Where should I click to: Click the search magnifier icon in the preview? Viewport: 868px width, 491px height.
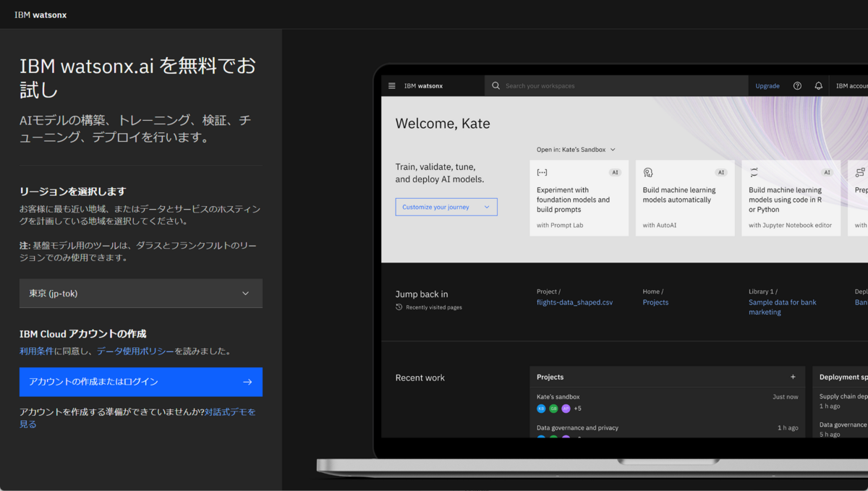click(x=495, y=85)
